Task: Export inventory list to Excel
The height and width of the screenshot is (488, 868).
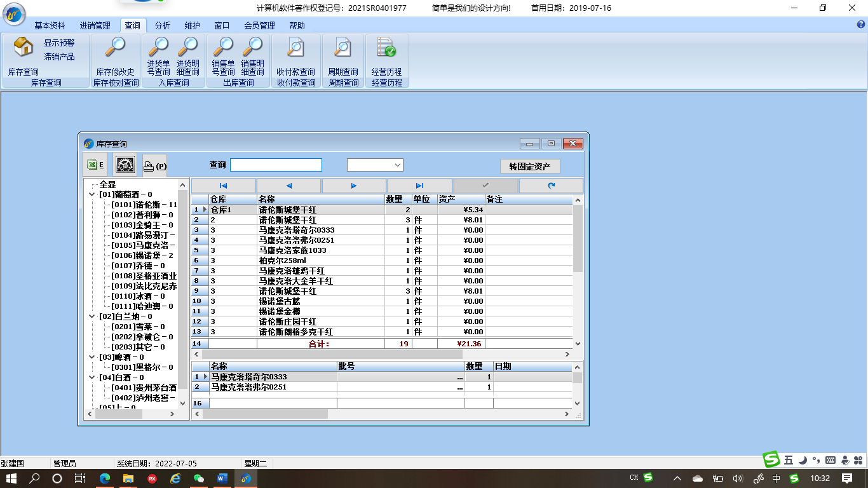Action: point(95,165)
